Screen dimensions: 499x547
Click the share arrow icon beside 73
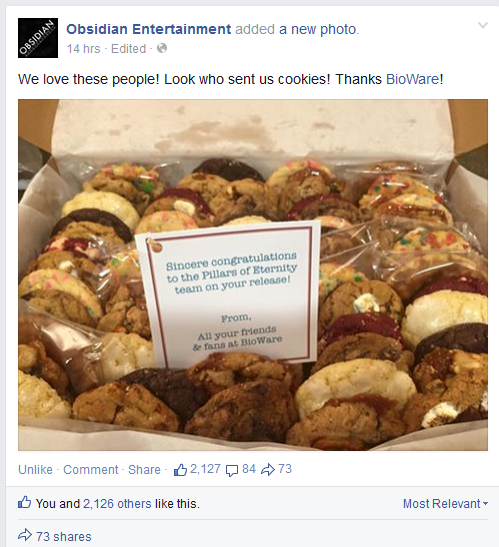(268, 470)
